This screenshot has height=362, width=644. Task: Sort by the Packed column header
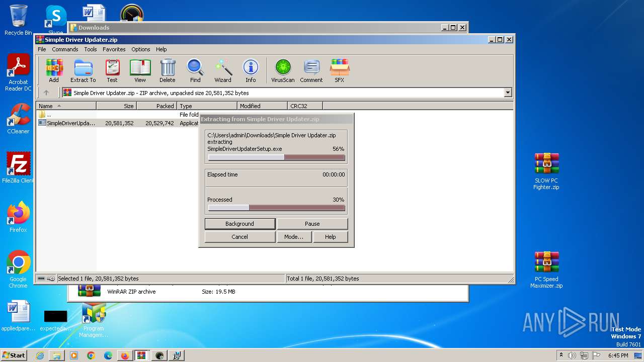tap(157, 106)
